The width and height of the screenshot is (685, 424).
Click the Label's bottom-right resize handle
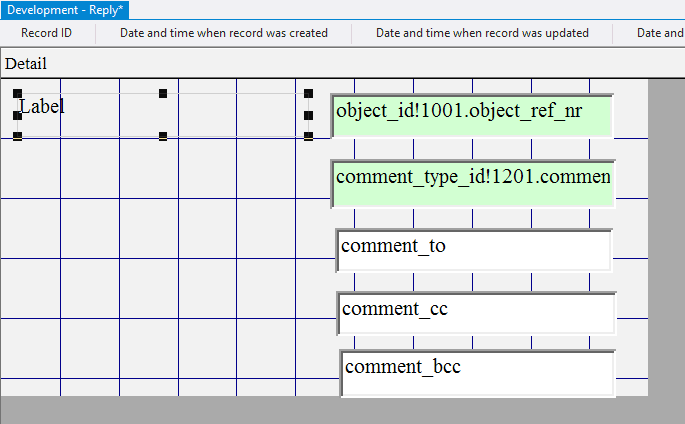click(308, 136)
